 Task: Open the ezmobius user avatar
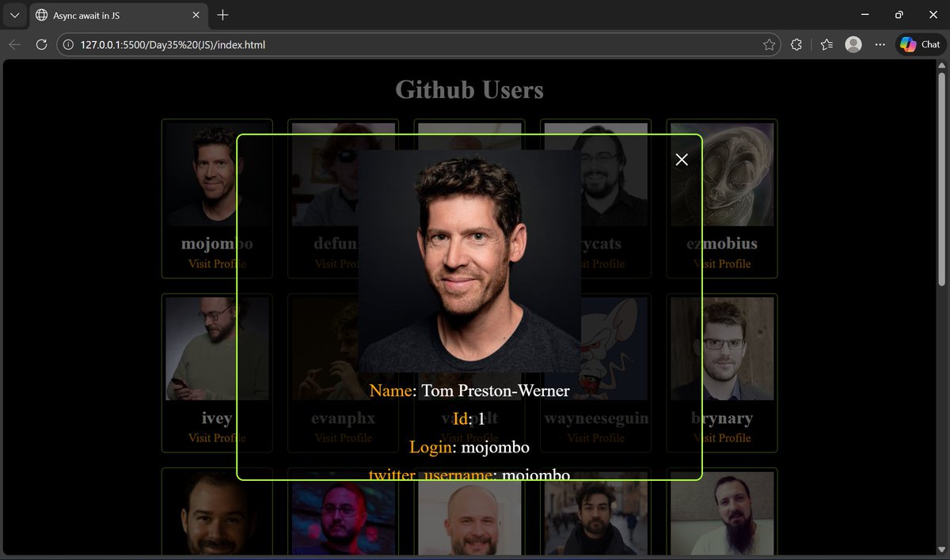coord(722,175)
